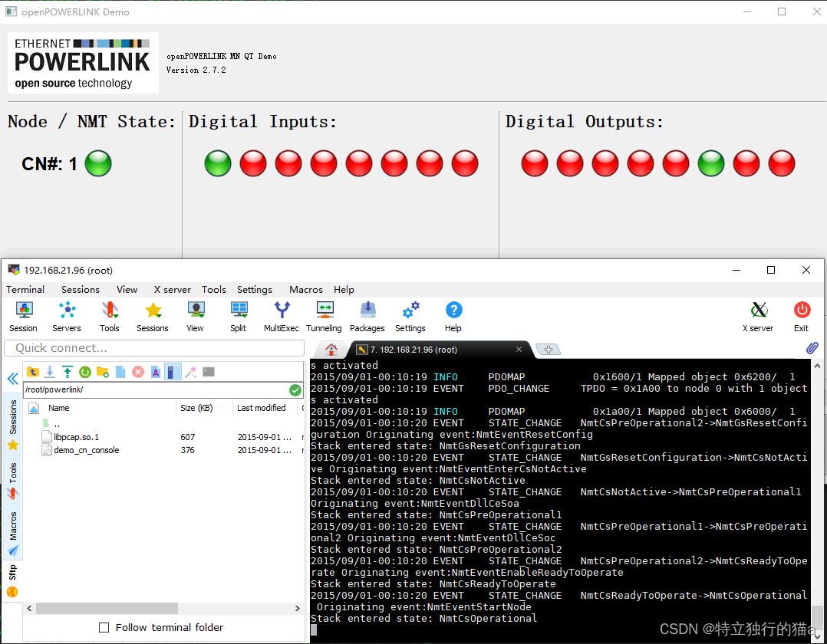This screenshot has height=644, width=827.
Task: Enable Follow terminal folder checkbox
Action: coord(104,627)
